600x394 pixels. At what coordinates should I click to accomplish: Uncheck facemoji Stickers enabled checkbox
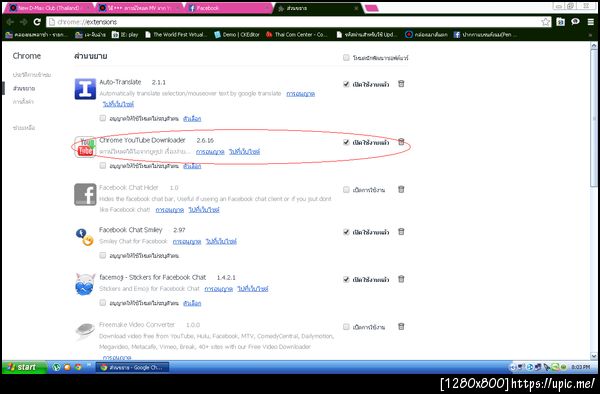pyautogui.click(x=346, y=279)
